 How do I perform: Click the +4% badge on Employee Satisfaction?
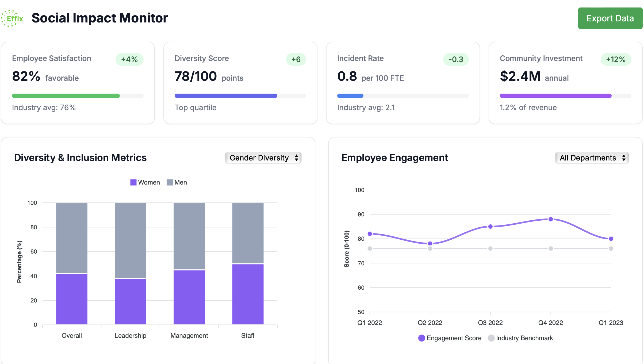tap(129, 59)
